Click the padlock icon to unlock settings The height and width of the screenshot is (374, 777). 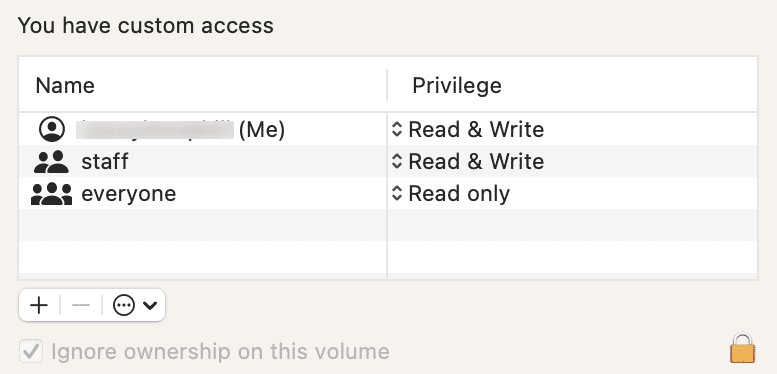(742, 349)
